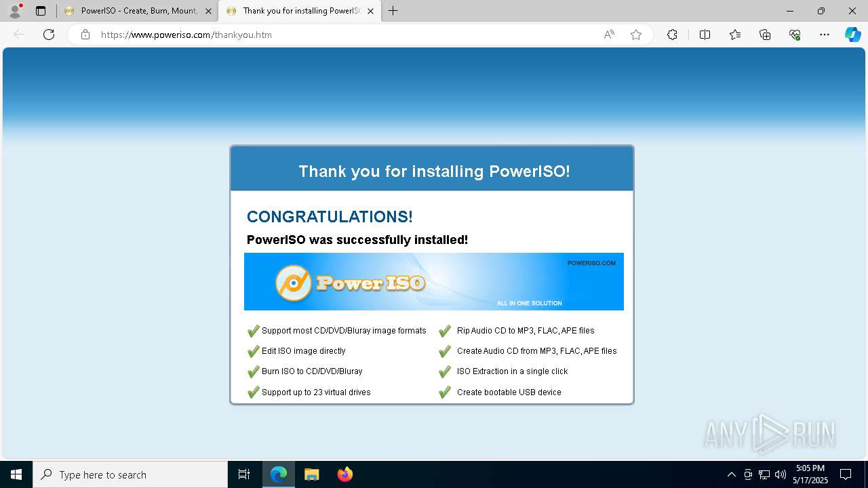Open the Windows Start menu
The width and height of the screenshot is (868, 488).
click(x=16, y=474)
